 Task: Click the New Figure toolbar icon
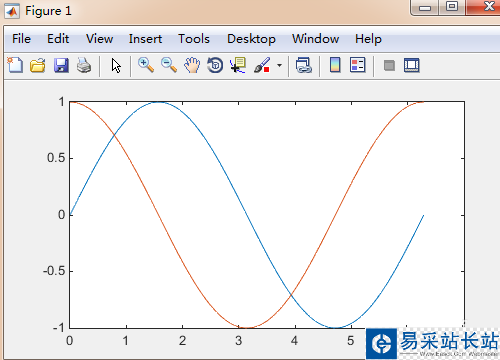(15, 65)
